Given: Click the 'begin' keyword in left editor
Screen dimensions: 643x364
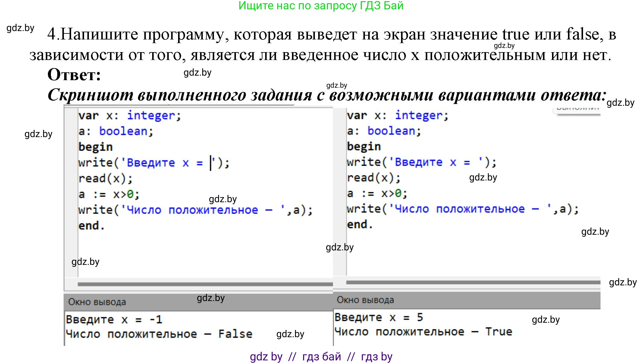Looking at the screenshot, I should (x=96, y=147).
